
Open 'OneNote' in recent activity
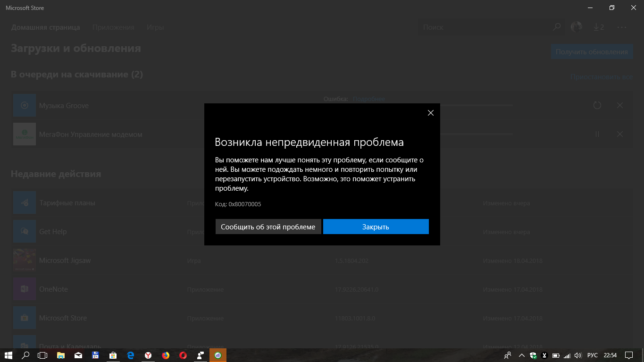pyautogui.click(x=322, y=289)
